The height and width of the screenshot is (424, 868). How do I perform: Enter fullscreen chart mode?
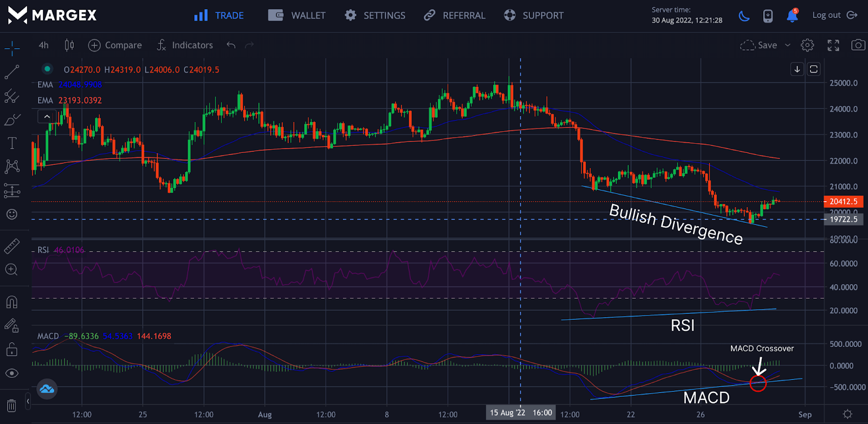tap(833, 45)
